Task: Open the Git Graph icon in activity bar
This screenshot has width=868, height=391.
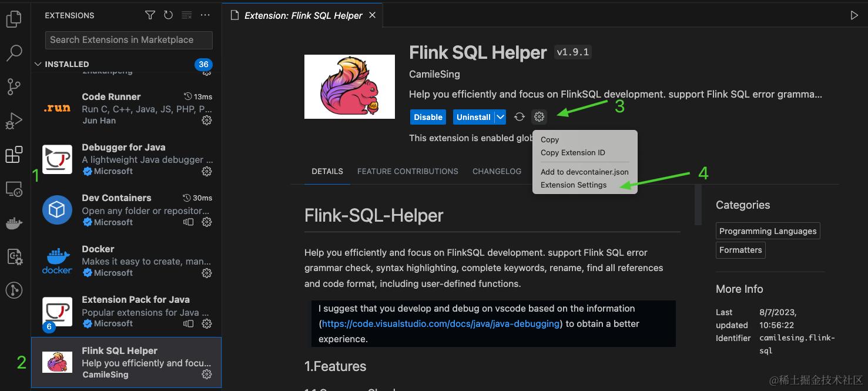Action: [x=14, y=290]
